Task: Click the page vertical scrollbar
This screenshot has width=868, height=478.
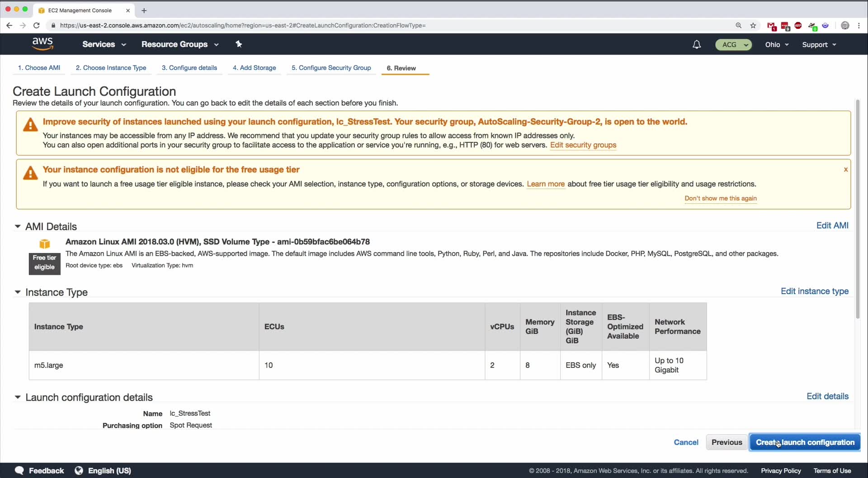Action: point(858,209)
